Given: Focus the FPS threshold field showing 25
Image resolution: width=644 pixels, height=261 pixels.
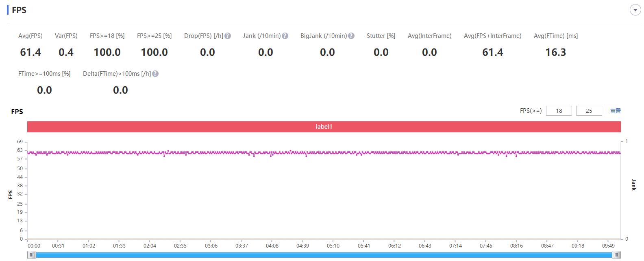Looking at the screenshot, I should click(x=589, y=111).
